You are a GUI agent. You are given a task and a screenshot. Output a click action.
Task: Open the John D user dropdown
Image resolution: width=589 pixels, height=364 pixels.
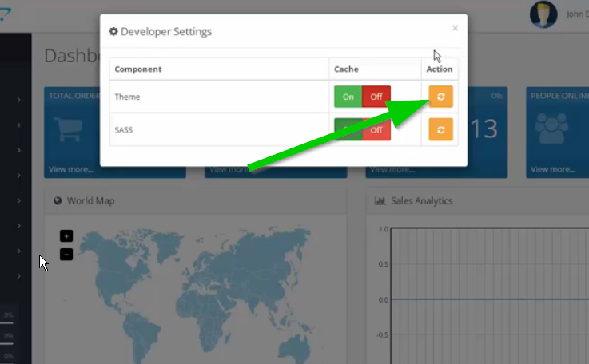[x=574, y=14]
